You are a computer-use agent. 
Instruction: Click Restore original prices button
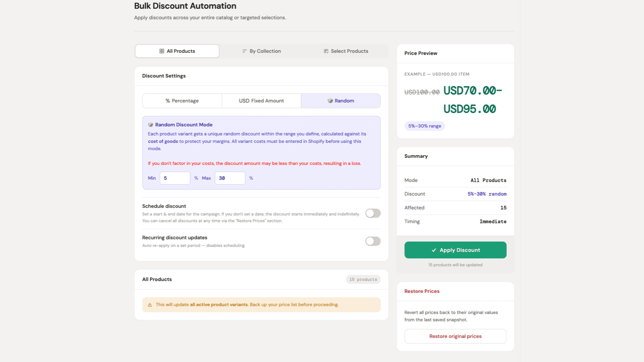pyautogui.click(x=455, y=336)
